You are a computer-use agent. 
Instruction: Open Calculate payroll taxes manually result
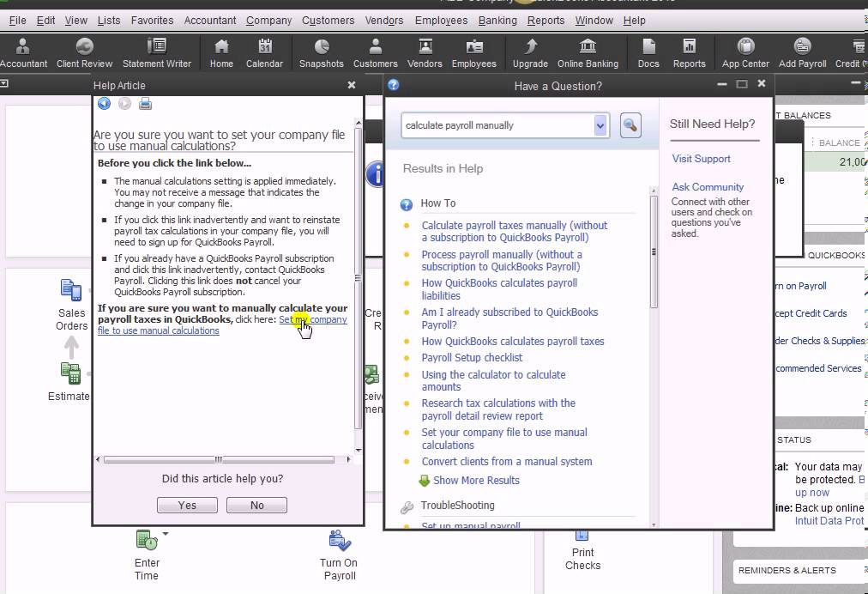point(515,232)
